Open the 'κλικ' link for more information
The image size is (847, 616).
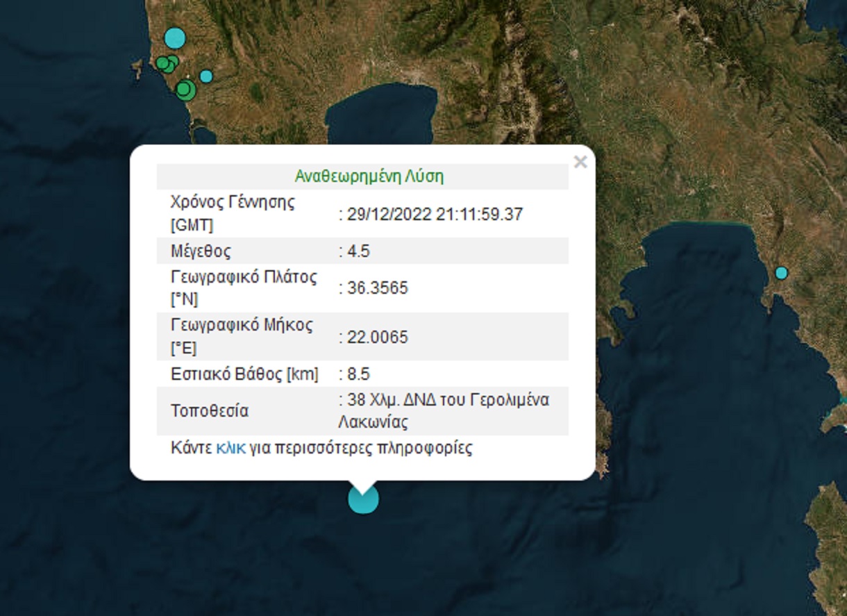[230, 448]
